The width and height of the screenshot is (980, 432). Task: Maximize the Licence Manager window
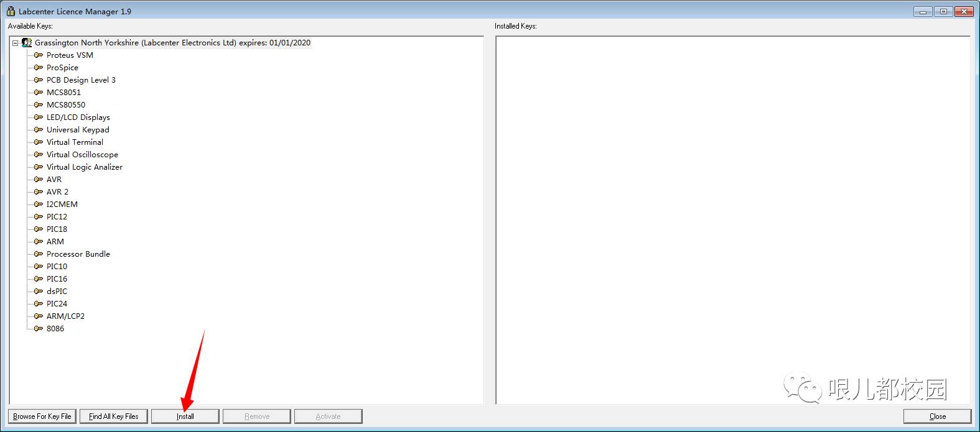tap(943, 11)
